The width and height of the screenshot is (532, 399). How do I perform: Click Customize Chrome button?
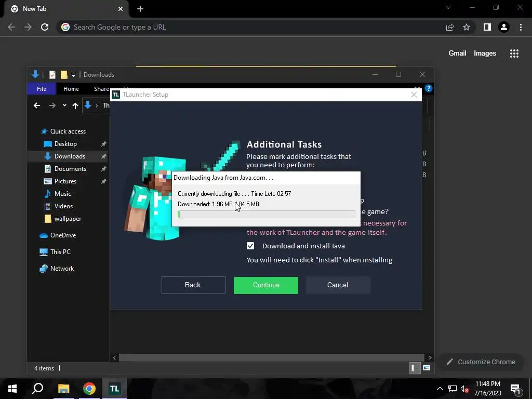481,362
